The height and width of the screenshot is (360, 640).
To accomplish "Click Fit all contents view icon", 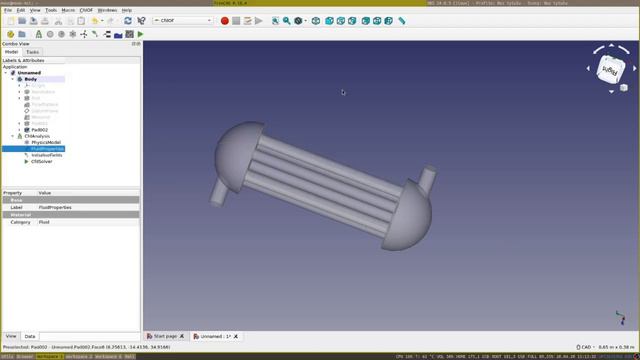I will pyautogui.click(x=276, y=21).
